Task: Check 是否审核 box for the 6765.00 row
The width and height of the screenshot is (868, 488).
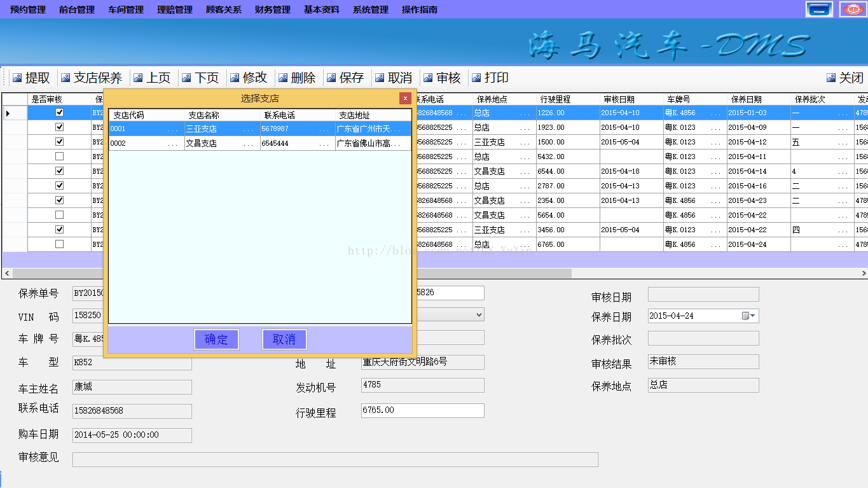Action: click(x=60, y=244)
